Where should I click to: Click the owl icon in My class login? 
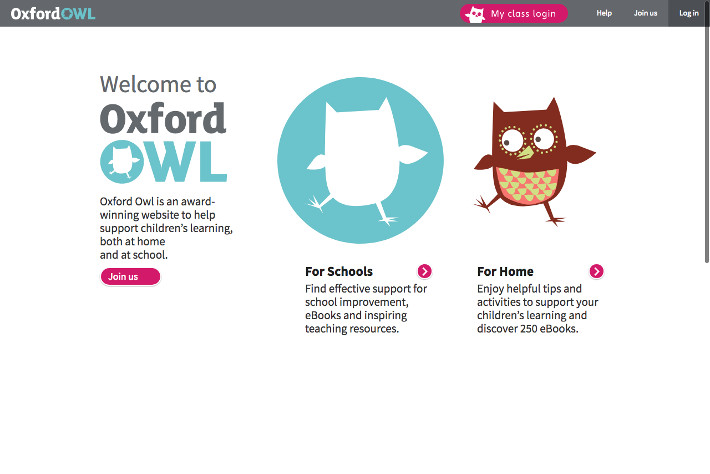[474, 14]
